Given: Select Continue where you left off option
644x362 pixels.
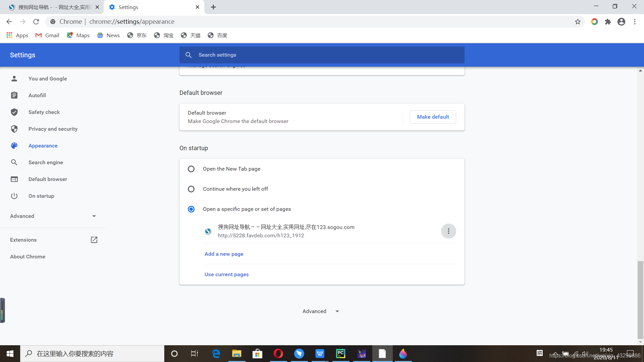Looking at the screenshot, I should tap(191, 189).
